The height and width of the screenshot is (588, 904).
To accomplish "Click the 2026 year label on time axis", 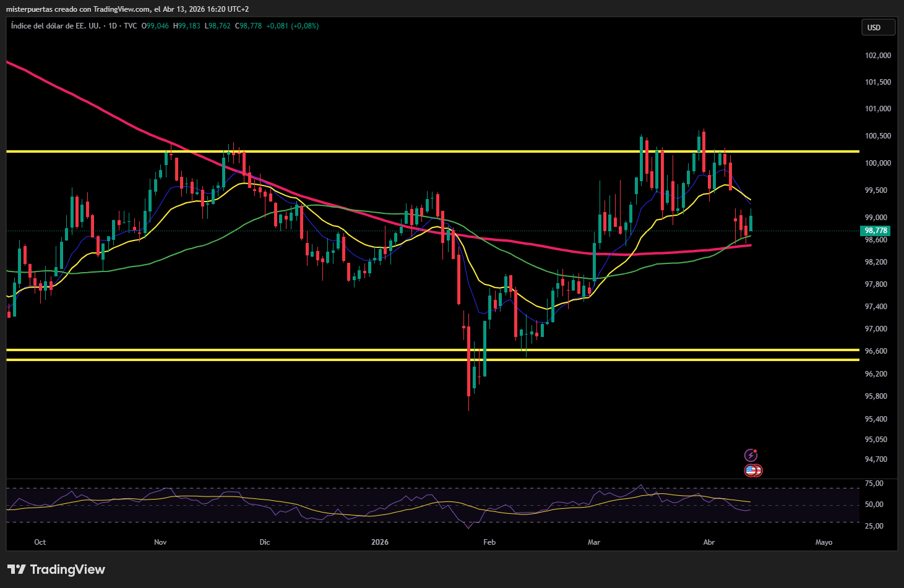I will [x=379, y=542].
